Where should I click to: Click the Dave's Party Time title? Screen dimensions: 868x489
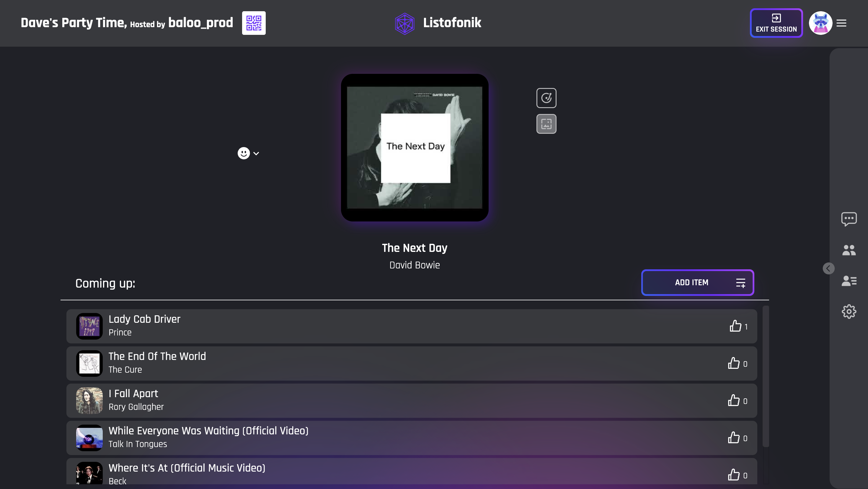point(74,22)
